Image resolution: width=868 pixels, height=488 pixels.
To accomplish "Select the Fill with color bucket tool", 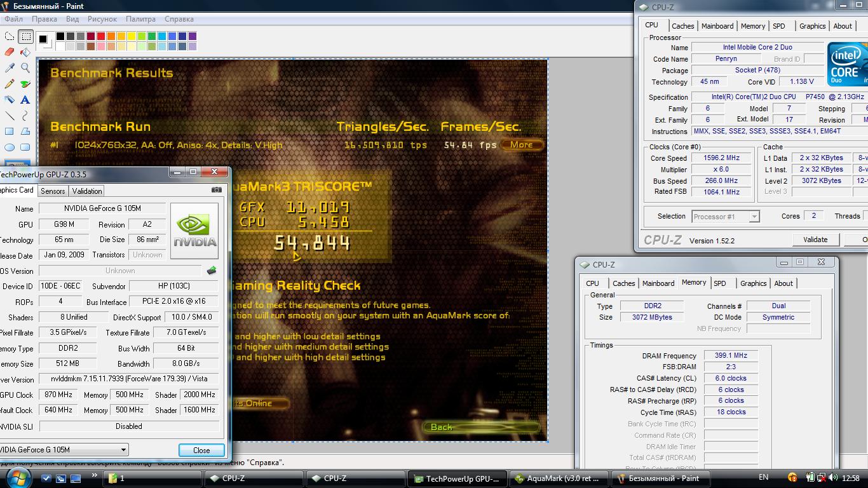I will [25, 52].
